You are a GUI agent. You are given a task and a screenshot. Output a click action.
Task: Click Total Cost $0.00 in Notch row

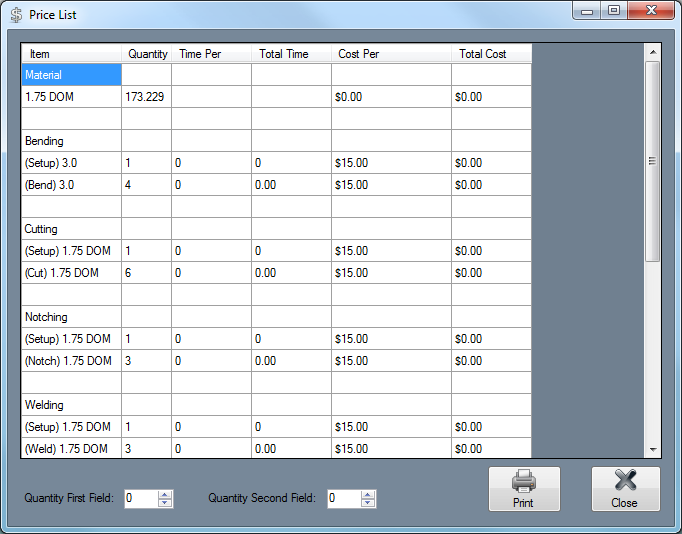point(491,360)
